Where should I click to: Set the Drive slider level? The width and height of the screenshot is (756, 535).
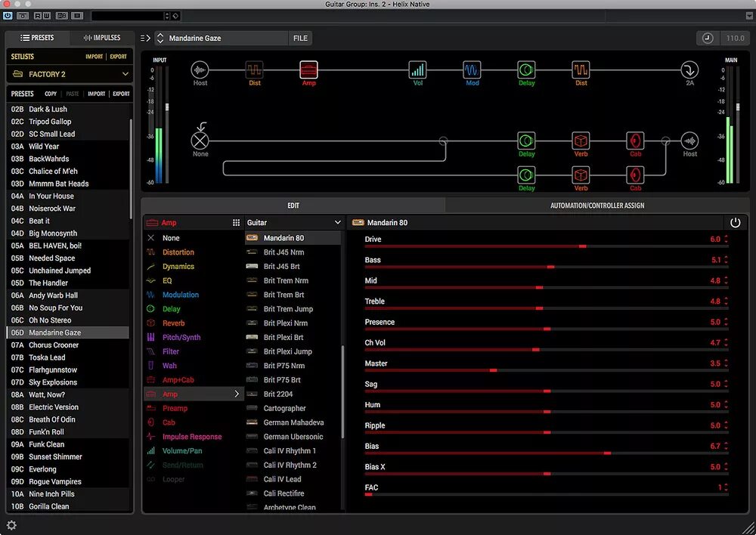tap(547, 246)
